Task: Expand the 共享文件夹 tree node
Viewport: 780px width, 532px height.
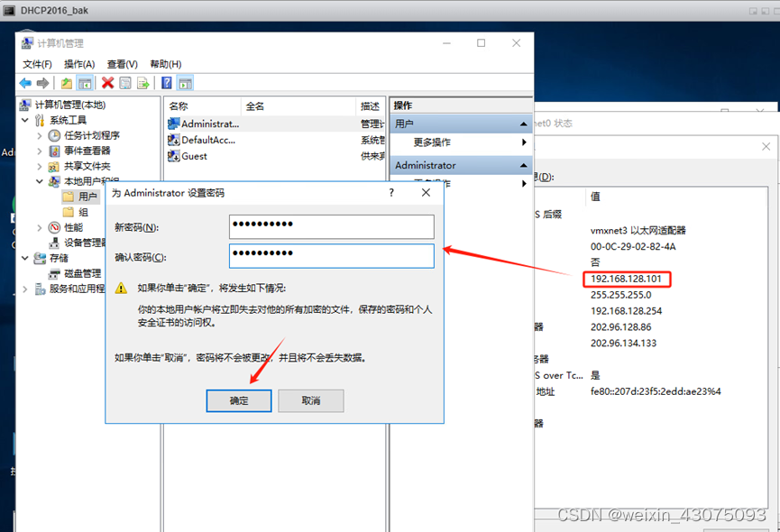Action: coord(40,166)
